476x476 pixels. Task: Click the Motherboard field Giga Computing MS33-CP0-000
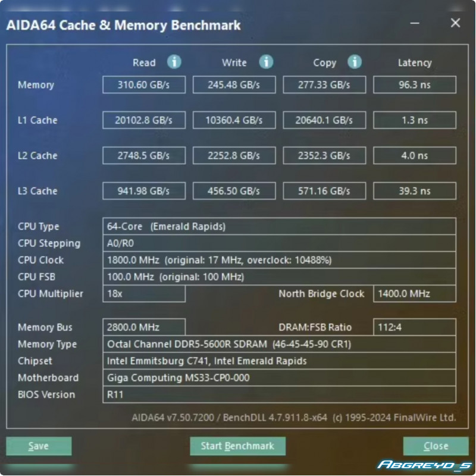279,378
